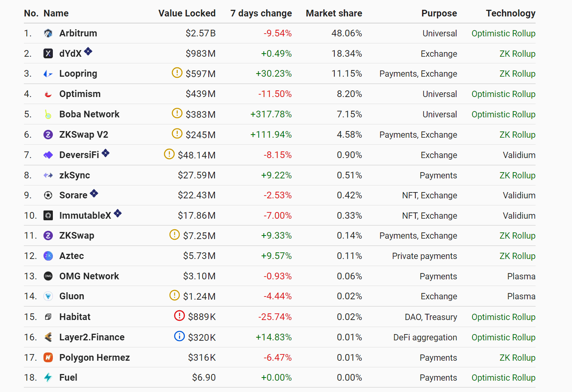Click the Fuel lightning bolt logo

(x=48, y=378)
